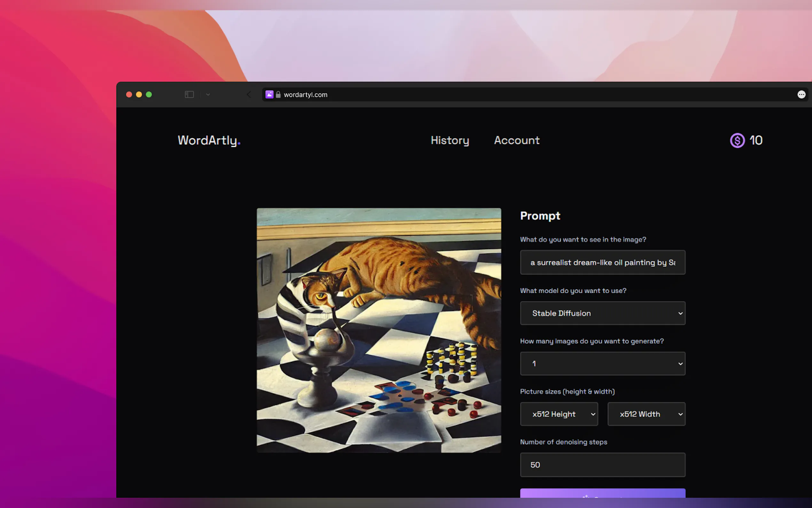
Task: Expand the x512 Height selector
Action: click(559, 414)
